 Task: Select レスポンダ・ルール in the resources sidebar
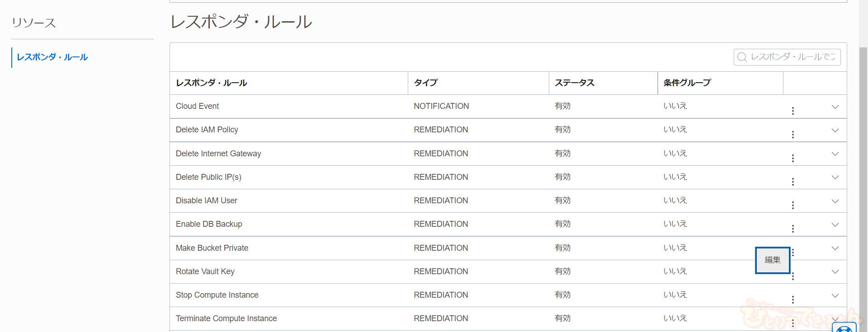point(52,57)
